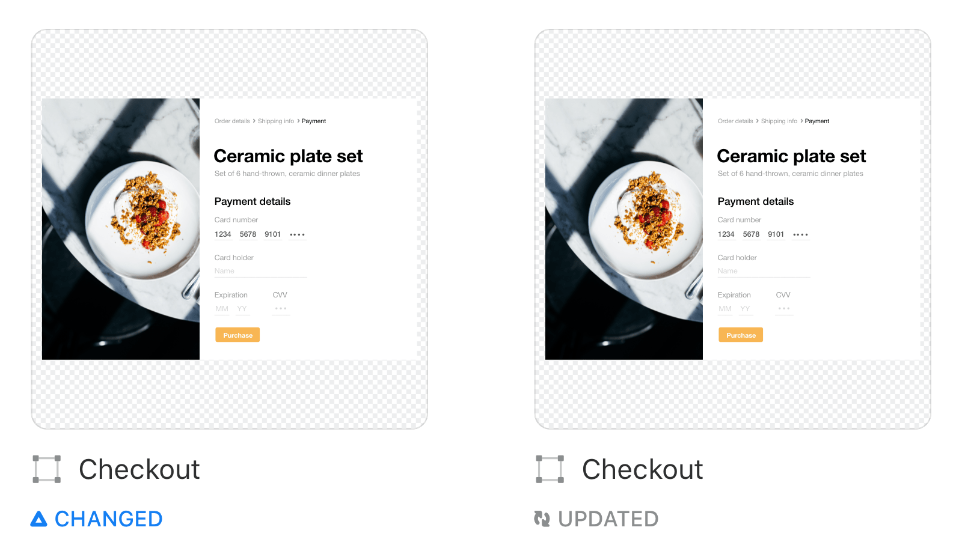962x560 pixels.
Task: Click the chevron before Payment, right card
Action: coord(801,121)
